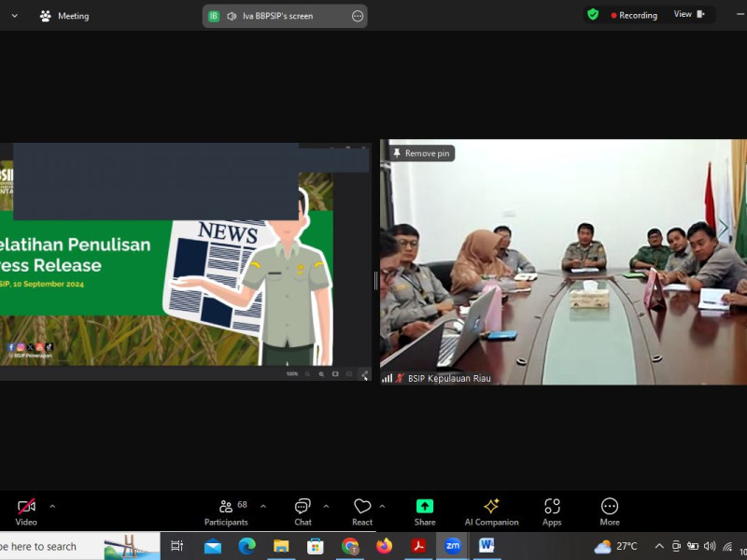
Task: Open AI Companion
Action: [x=491, y=511]
